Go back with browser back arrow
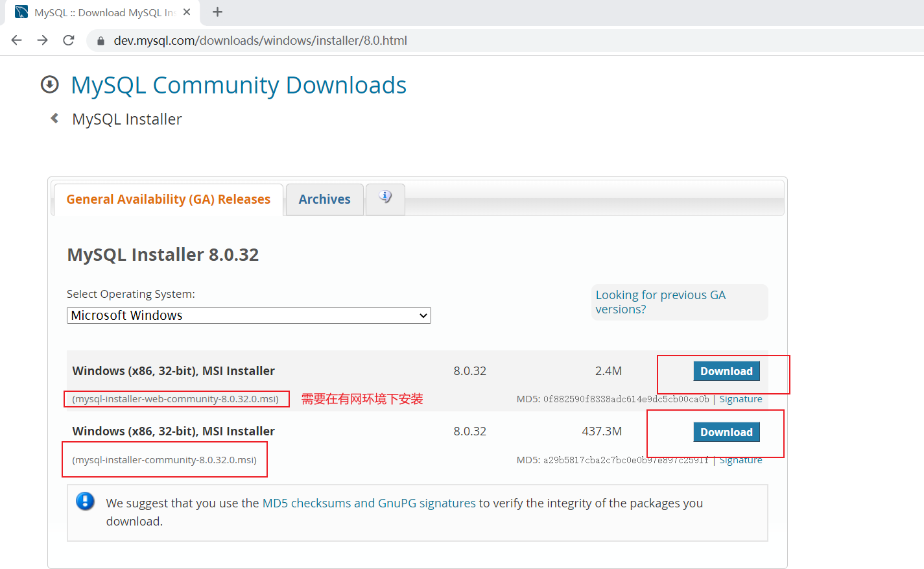The image size is (924, 569). (17, 40)
